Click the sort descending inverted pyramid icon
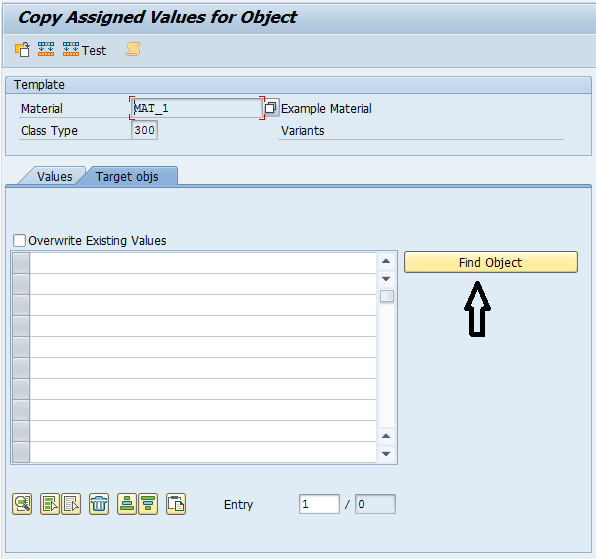This screenshot has width=596, height=559. click(x=148, y=504)
